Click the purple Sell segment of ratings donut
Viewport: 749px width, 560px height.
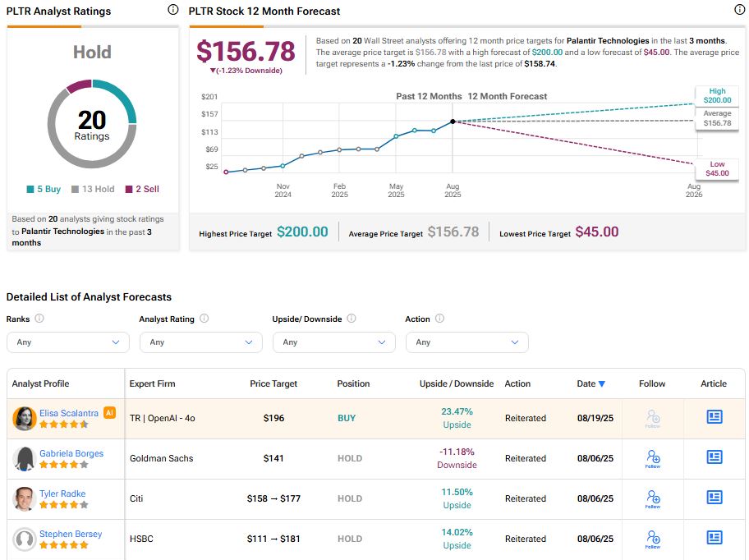click(x=80, y=86)
